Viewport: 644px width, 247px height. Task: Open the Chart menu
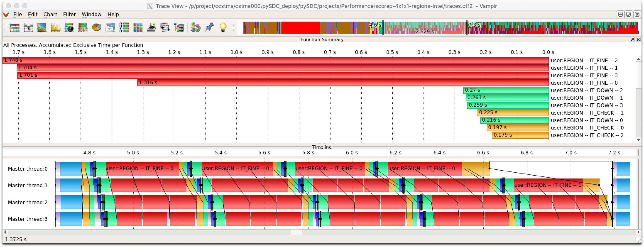pyautogui.click(x=50, y=15)
